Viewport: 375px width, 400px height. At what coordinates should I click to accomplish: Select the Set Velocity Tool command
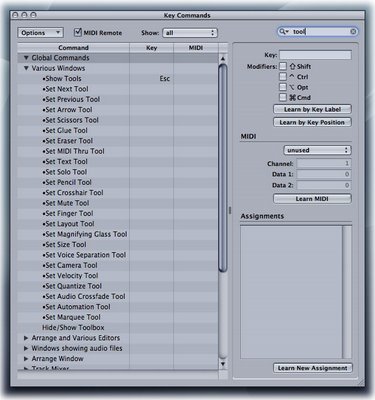click(x=70, y=276)
